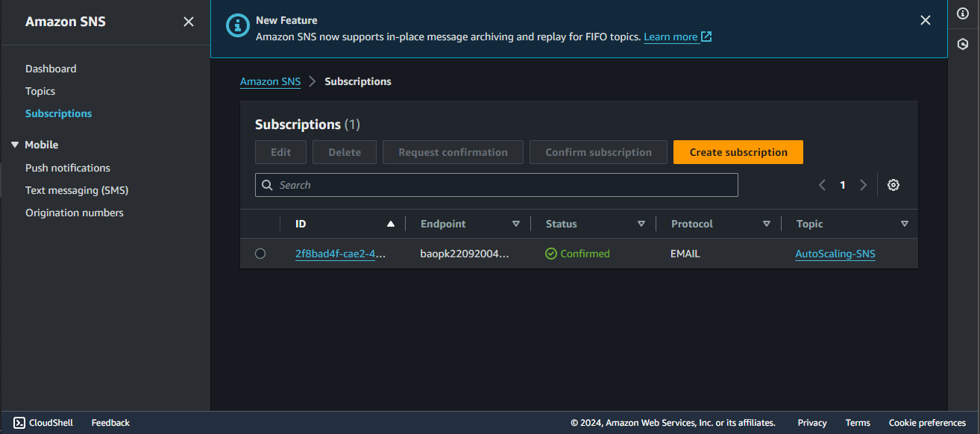Viewport: 980px width, 434px height.
Task: Click the Subscriptions breadcrumb text
Action: (x=358, y=81)
